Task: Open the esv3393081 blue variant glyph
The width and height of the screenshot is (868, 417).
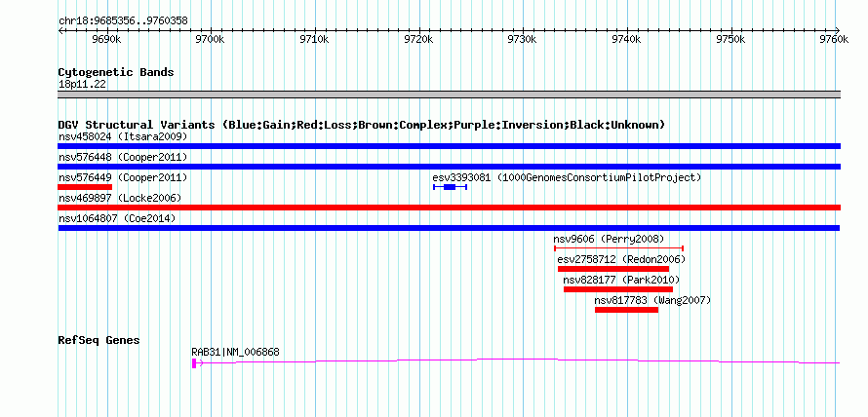Action: click(x=450, y=187)
